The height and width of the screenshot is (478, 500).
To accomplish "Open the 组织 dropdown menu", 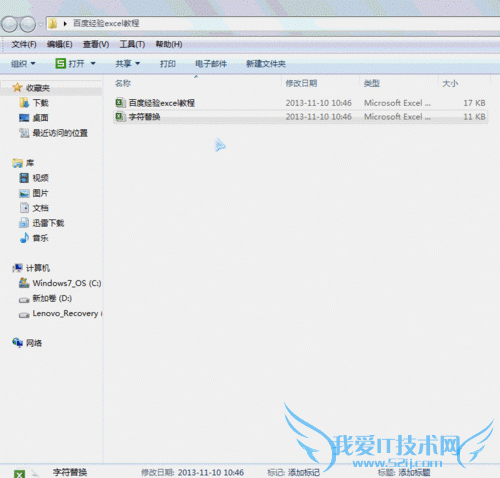I will coord(23,63).
